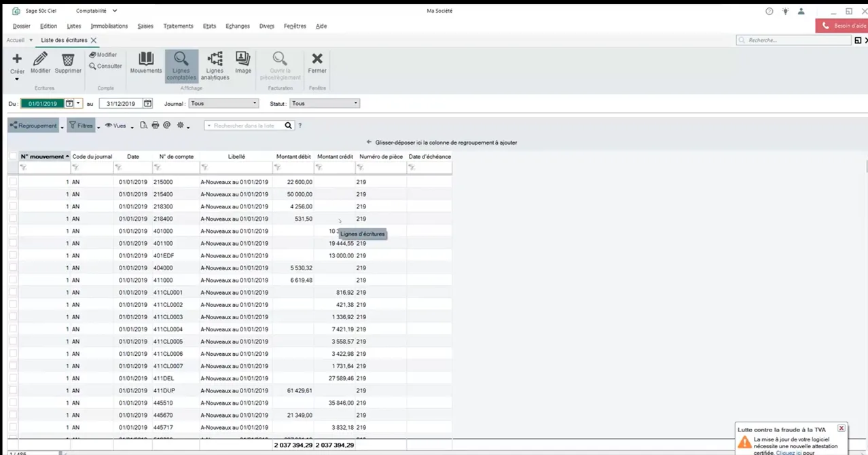Open the Statut Tous dropdown

tap(356, 103)
